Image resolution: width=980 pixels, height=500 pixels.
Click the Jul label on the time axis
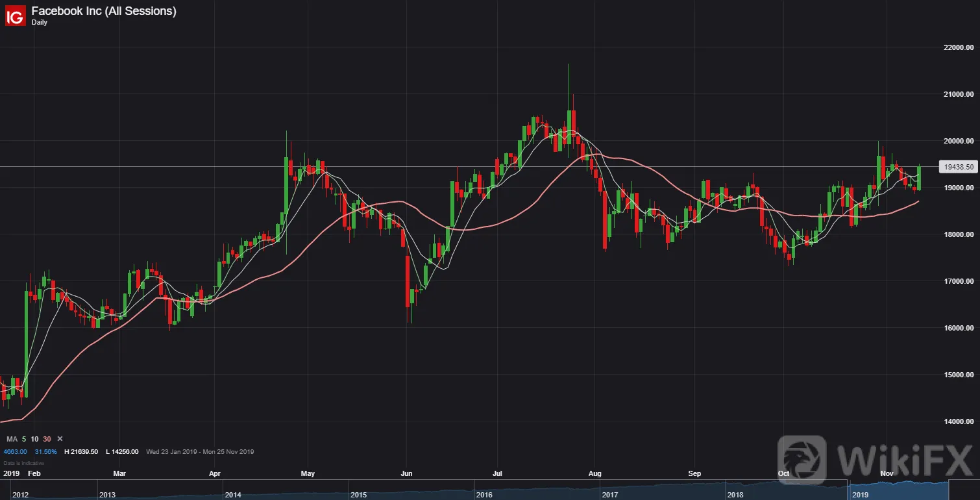[x=498, y=473]
